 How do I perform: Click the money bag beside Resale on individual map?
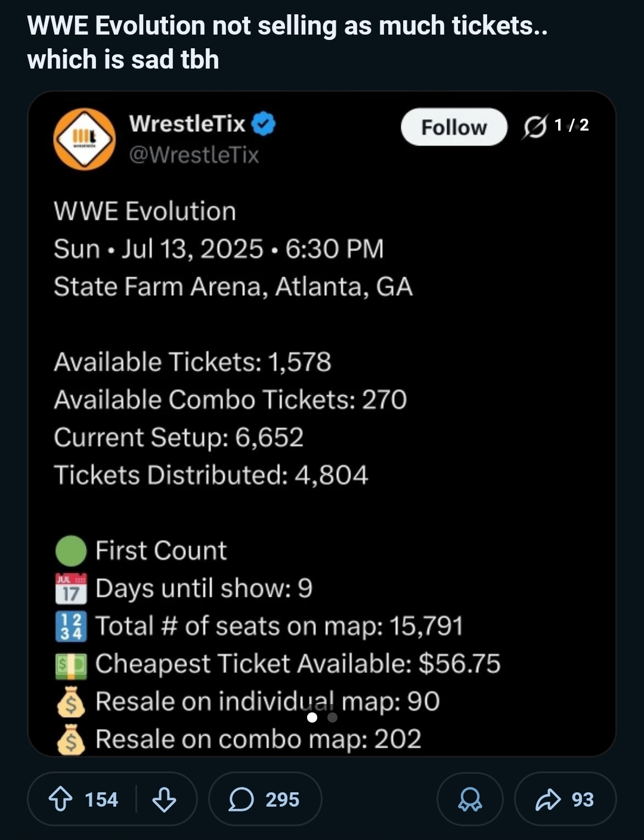pos(71,702)
